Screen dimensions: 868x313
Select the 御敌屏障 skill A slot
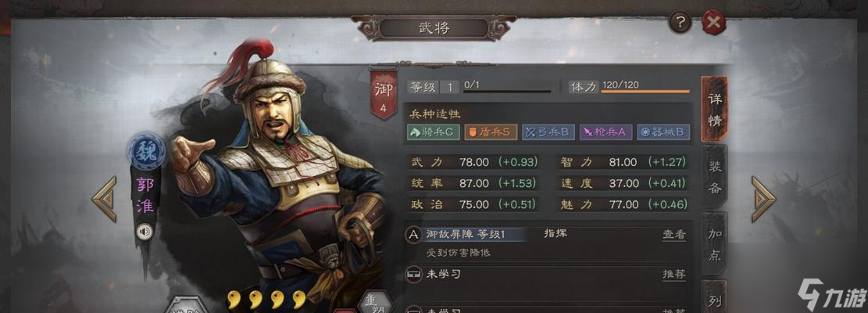tap(548, 244)
